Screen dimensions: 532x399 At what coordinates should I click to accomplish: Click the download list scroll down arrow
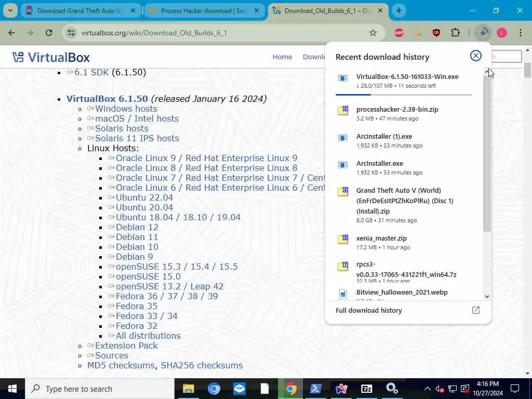pos(487,296)
